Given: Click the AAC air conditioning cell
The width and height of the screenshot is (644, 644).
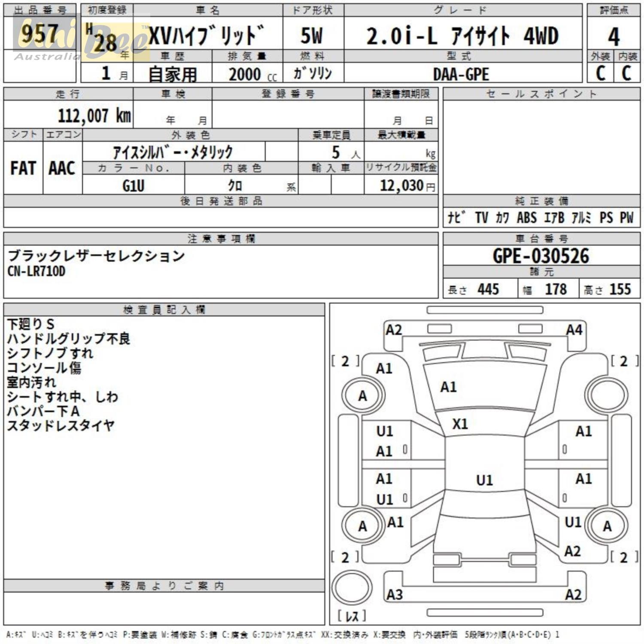Looking at the screenshot, I should [62, 168].
